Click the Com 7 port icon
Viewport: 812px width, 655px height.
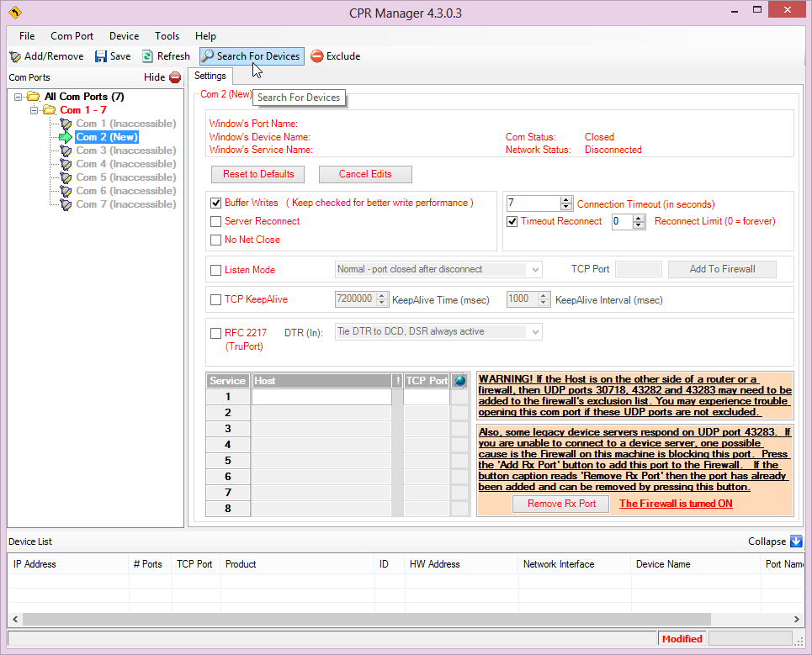66,204
